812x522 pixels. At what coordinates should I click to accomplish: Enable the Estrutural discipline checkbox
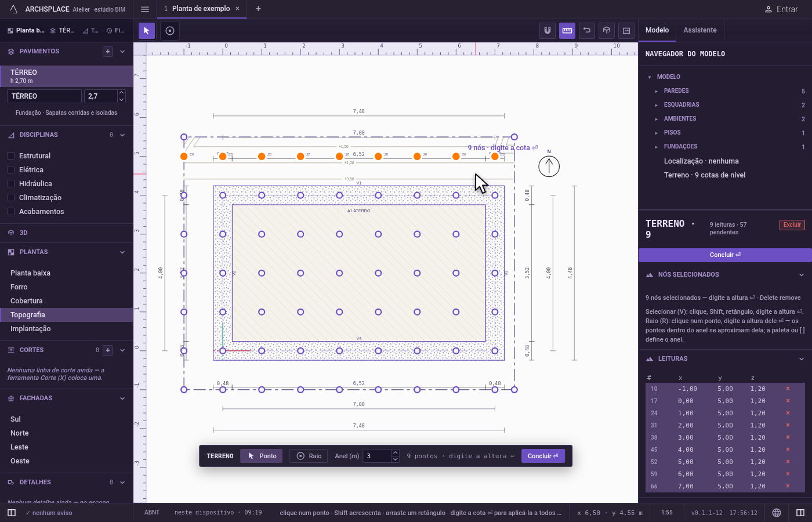(x=10, y=156)
